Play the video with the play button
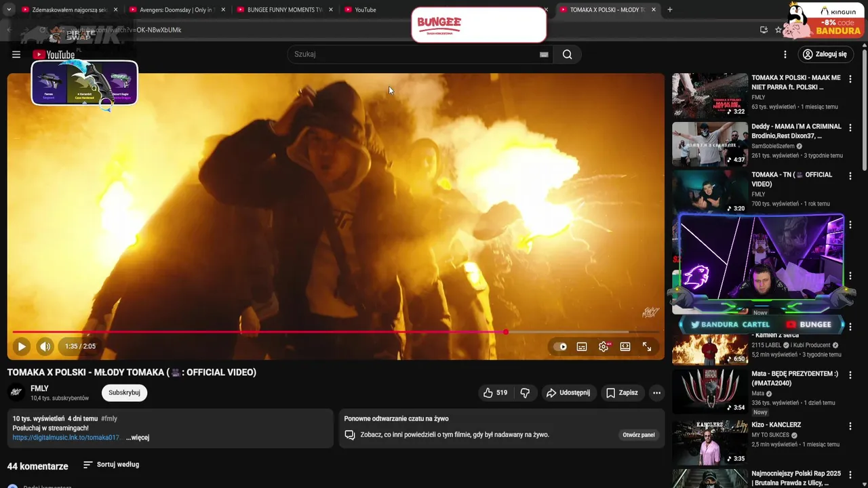The image size is (868, 488). coord(22,346)
